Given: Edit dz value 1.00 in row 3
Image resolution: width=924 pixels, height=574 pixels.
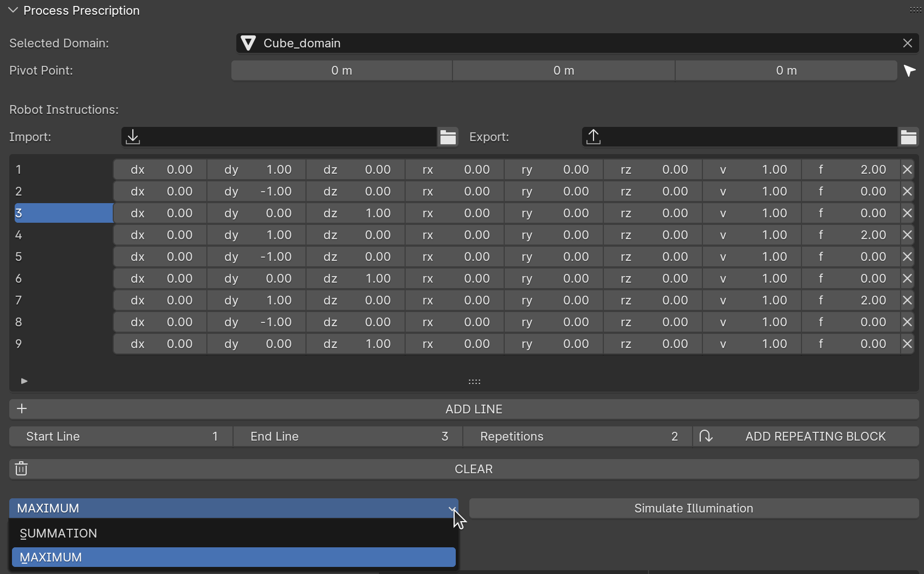Looking at the screenshot, I should point(356,213).
